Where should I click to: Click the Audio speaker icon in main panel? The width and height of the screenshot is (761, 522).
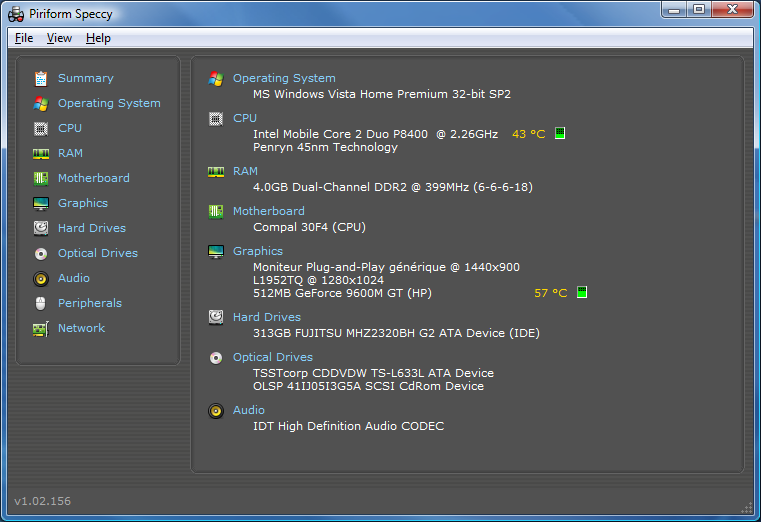click(216, 411)
